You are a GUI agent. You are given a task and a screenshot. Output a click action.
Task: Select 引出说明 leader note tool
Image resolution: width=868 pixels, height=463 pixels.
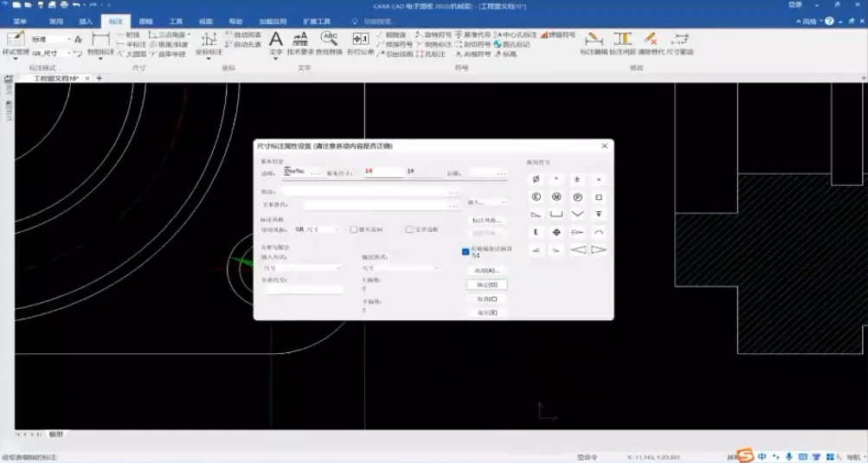[395, 55]
